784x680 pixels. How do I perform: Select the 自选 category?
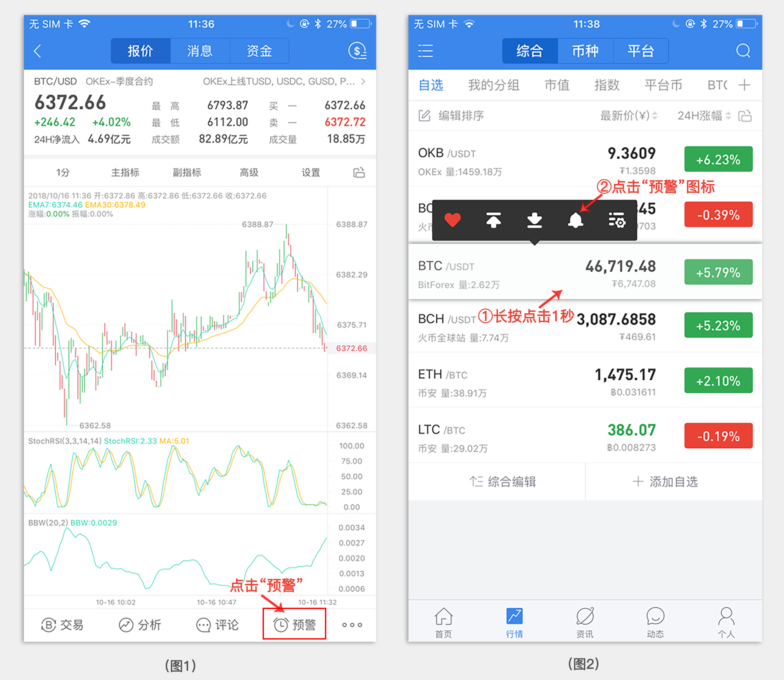(431, 85)
